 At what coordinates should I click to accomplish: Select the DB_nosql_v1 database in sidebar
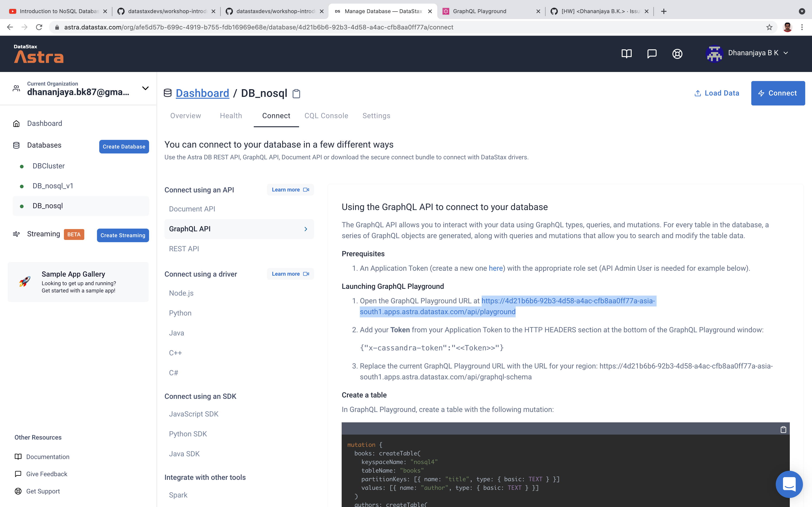click(53, 186)
